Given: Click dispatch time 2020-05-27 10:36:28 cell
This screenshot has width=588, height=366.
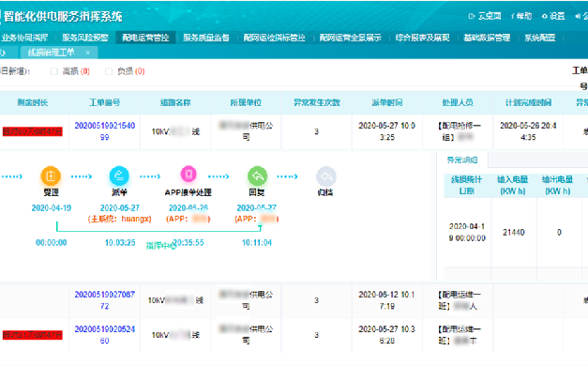Looking at the screenshot, I should coord(387,335).
